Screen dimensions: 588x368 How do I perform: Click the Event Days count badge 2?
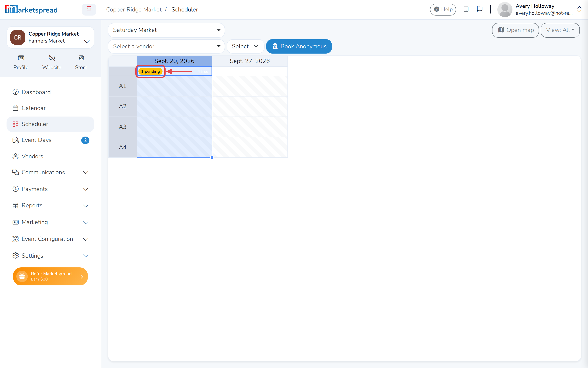tap(85, 140)
